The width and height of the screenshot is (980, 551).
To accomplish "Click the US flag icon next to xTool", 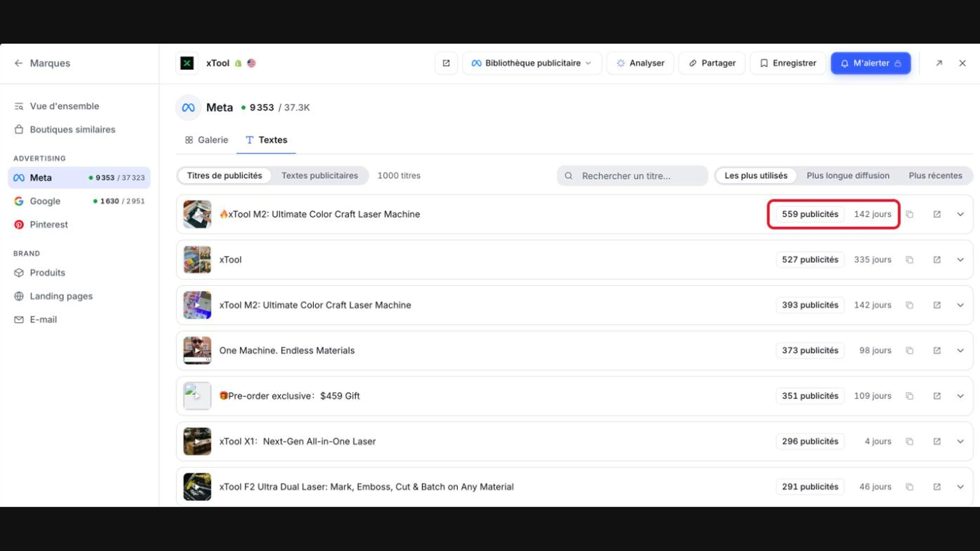I will [x=251, y=63].
